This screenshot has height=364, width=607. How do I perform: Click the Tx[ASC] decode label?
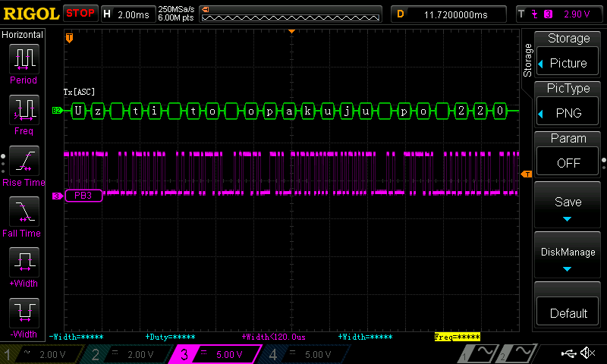click(x=79, y=92)
